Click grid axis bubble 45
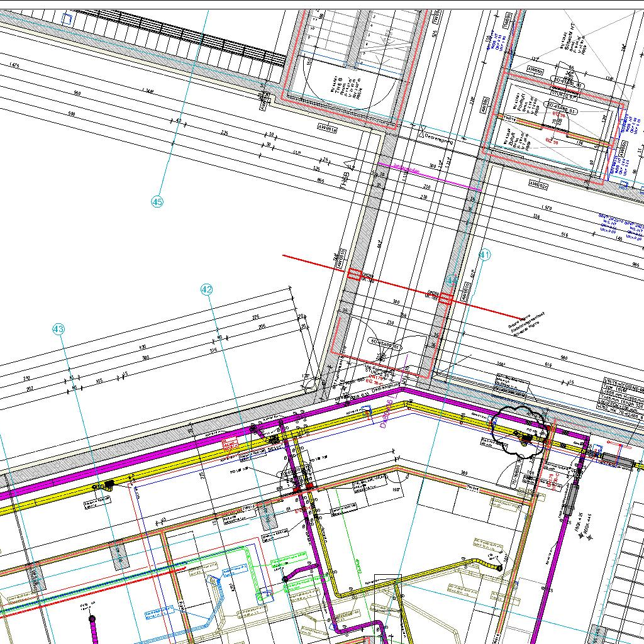Screen dimensions: 644x644 (x=157, y=202)
